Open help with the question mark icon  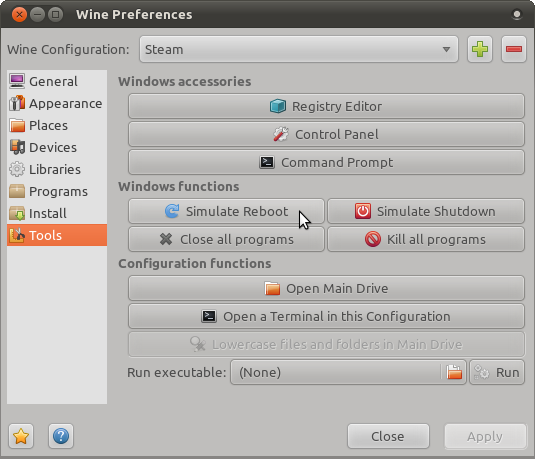pyautogui.click(x=61, y=436)
